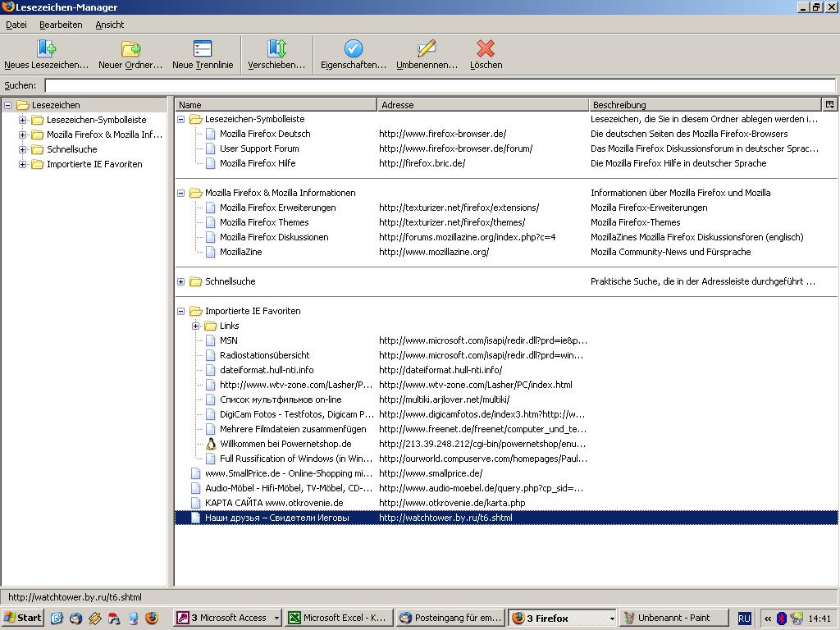Viewport: 840px width, 630px height.
Task: Click Наши друзья – Свидетели Иеговы row
Action: coord(506,518)
